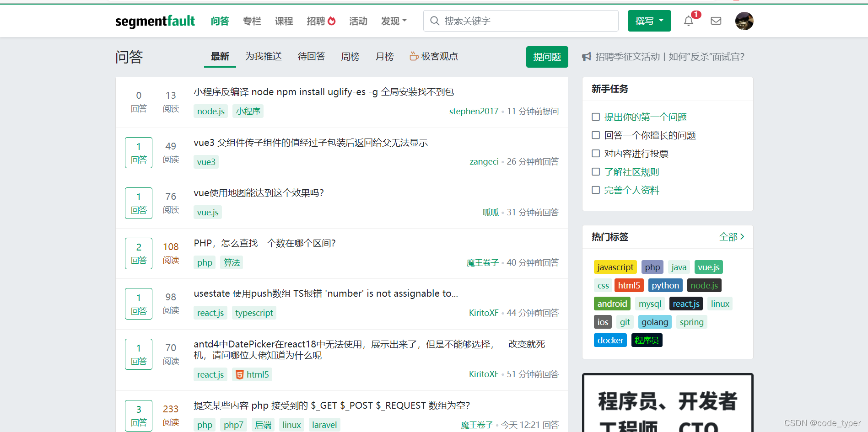Click the megaphone icon before 招聘季征文活动
Image resolution: width=868 pixels, height=432 pixels.
(x=587, y=56)
